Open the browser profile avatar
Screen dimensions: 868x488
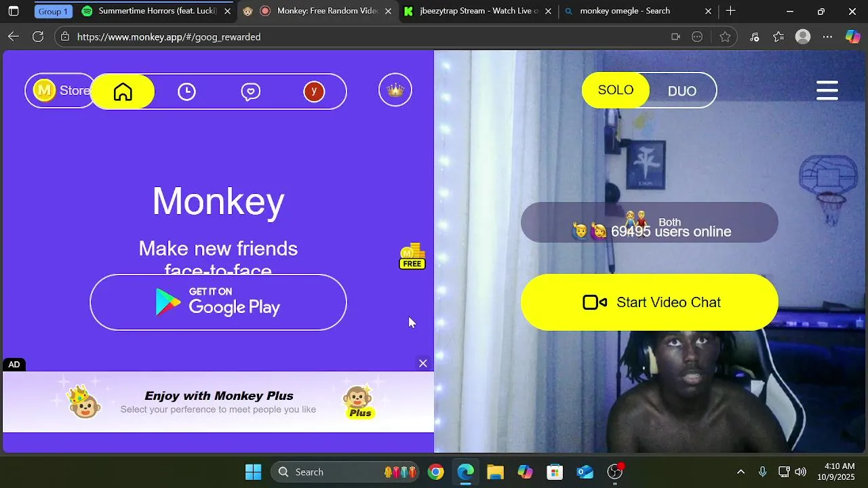(803, 37)
